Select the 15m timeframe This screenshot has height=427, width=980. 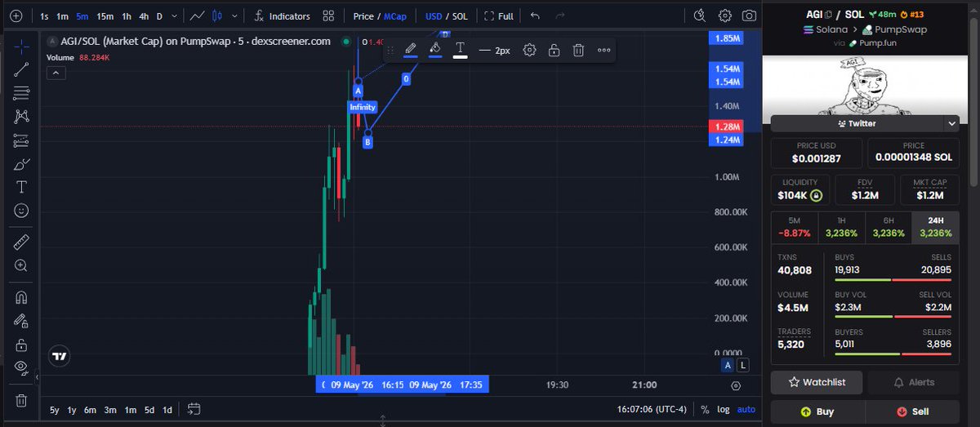pyautogui.click(x=105, y=16)
